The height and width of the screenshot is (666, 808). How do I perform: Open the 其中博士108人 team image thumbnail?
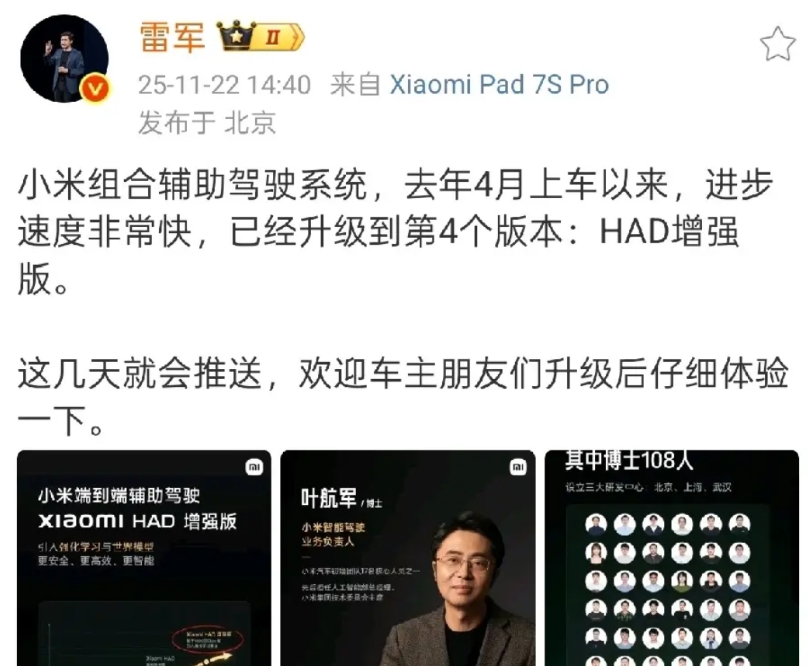(671, 558)
